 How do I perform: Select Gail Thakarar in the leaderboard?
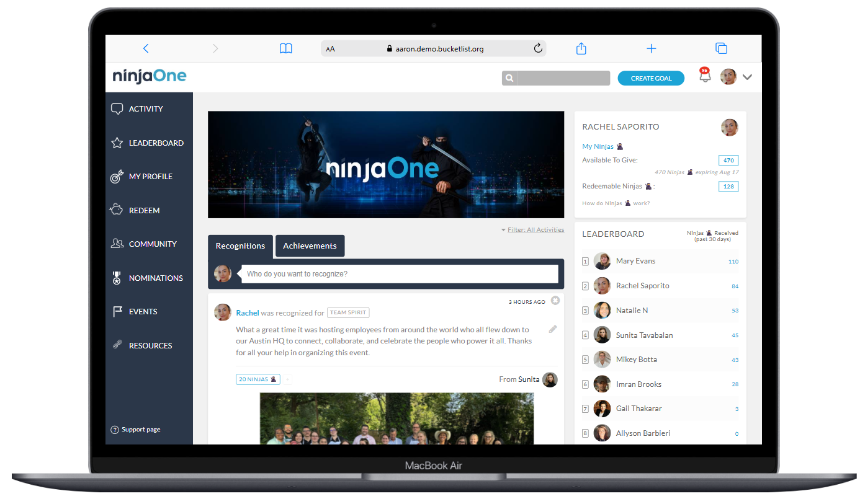click(x=661, y=409)
